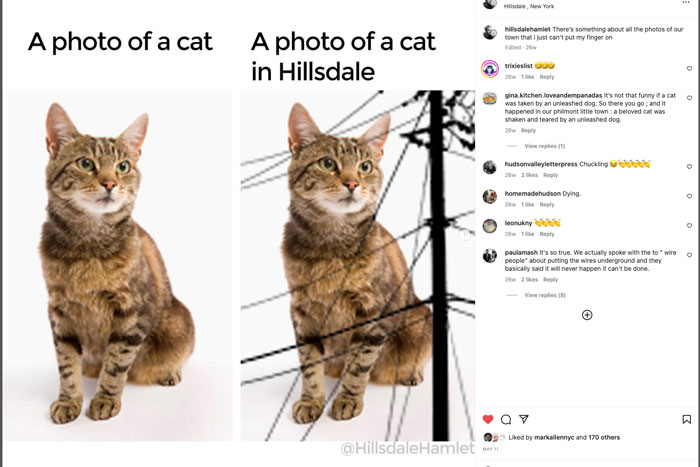Share the post via paper plane icon
The height and width of the screenshot is (467, 700).
524,419
